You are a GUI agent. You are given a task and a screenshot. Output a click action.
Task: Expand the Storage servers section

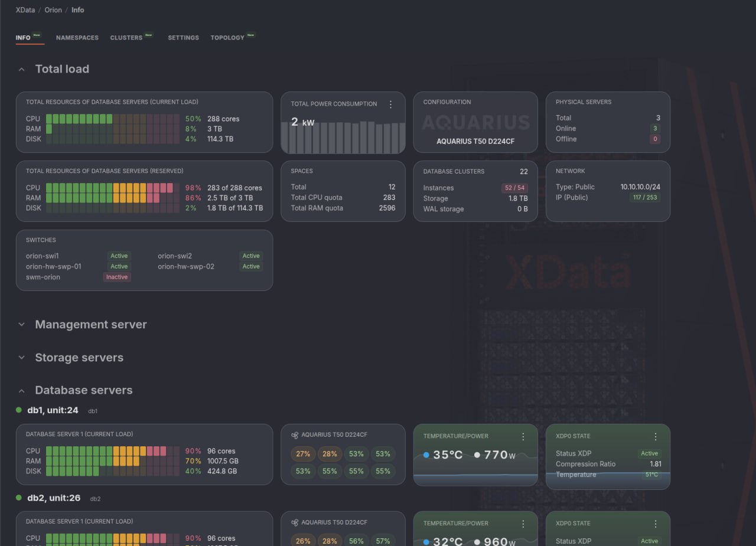pos(22,358)
